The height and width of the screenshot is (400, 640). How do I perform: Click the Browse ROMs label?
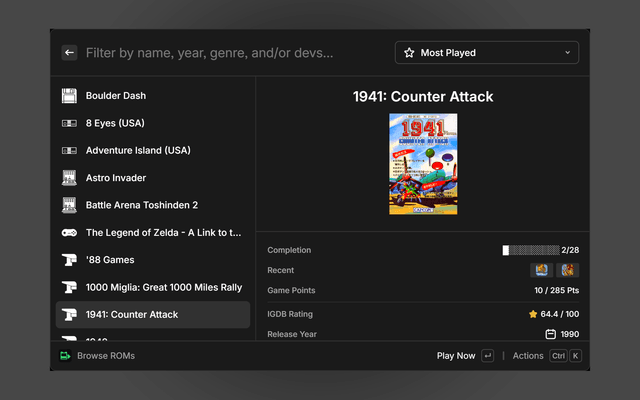coord(106,356)
